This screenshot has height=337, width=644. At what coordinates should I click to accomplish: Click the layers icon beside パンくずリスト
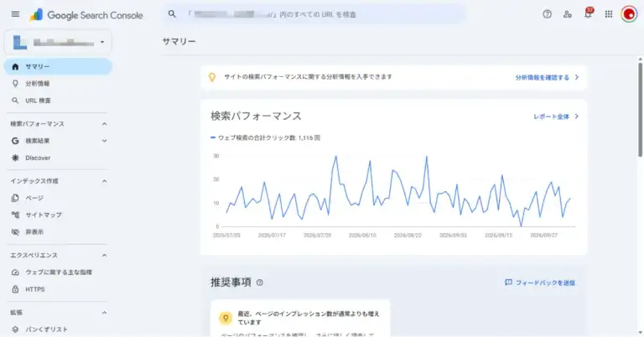click(x=15, y=329)
